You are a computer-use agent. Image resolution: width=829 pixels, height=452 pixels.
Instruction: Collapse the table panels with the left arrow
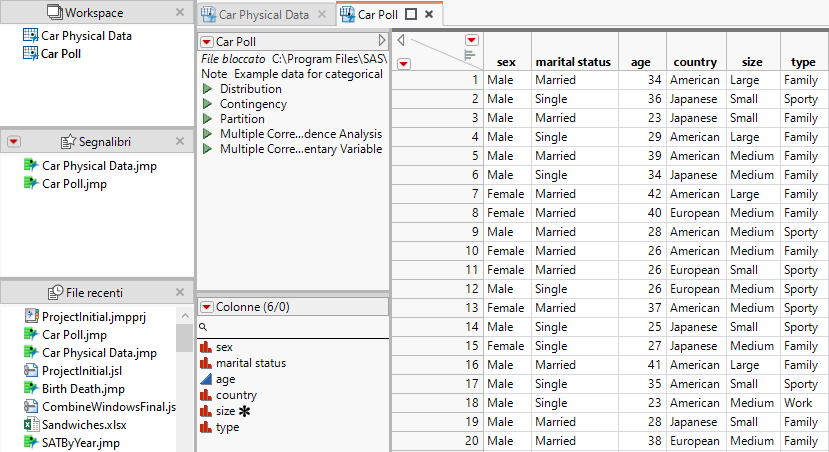(x=400, y=41)
